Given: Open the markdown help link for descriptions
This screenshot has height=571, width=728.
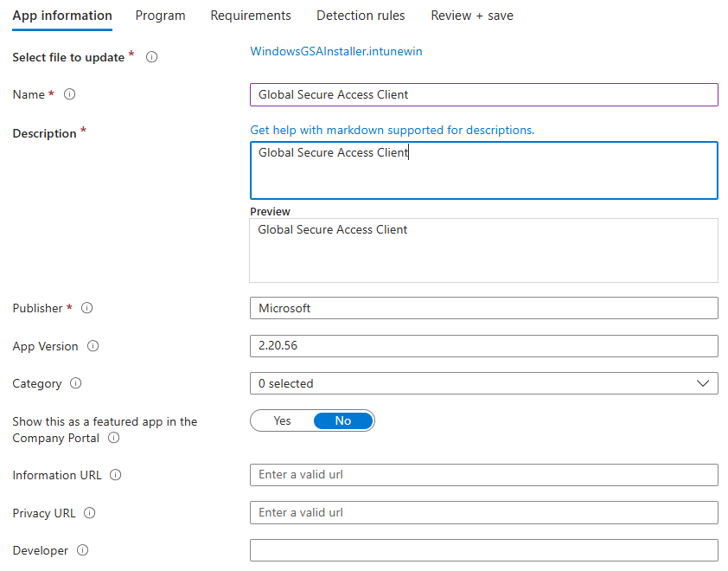Looking at the screenshot, I should (393, 130).
